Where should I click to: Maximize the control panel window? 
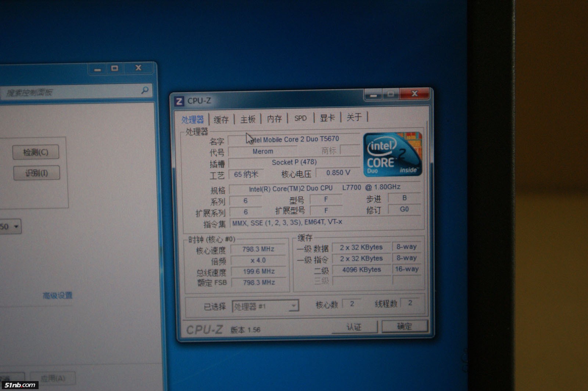(x=115, y=68)
